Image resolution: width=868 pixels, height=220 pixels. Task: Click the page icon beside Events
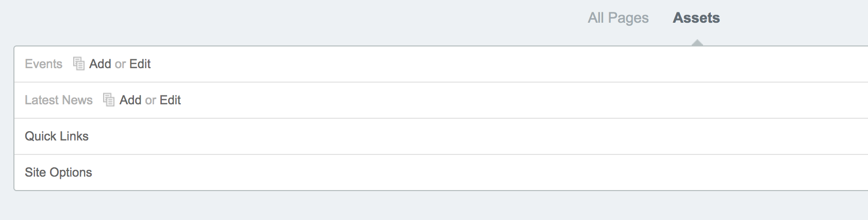pos(78,64)
